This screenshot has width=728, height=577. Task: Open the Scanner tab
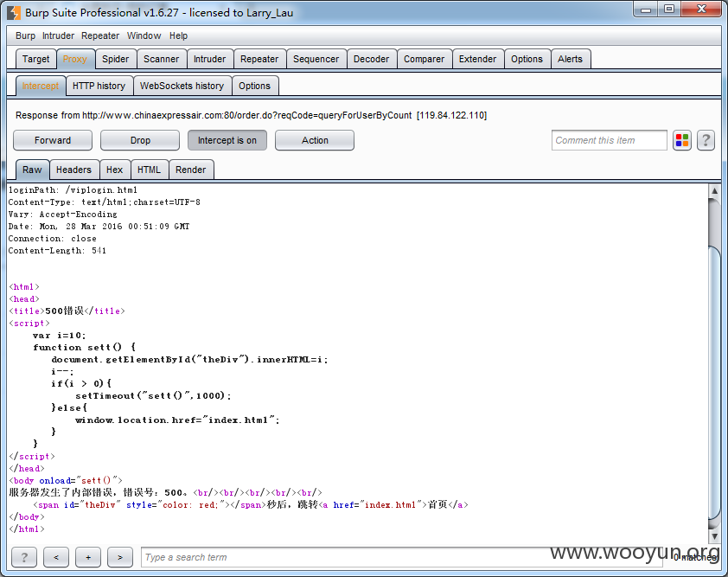click(161, 59)
